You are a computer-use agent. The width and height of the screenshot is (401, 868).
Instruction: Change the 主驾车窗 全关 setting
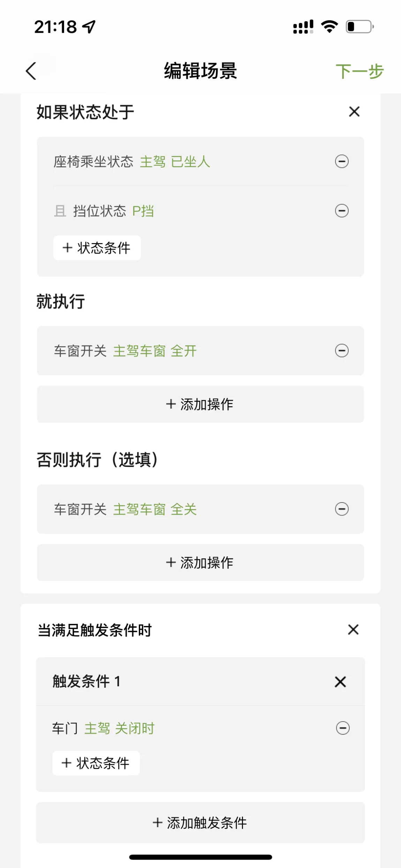155,509
